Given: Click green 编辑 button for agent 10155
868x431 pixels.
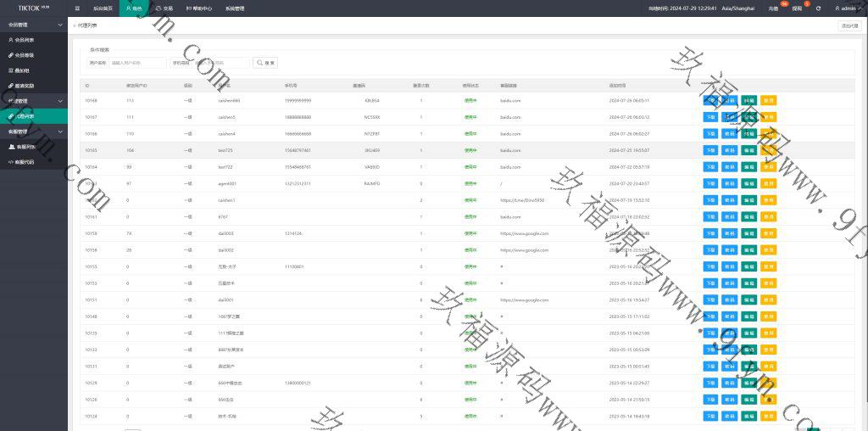Looking at the screenshot, I should pyautogui.click(x=748, y=266).
